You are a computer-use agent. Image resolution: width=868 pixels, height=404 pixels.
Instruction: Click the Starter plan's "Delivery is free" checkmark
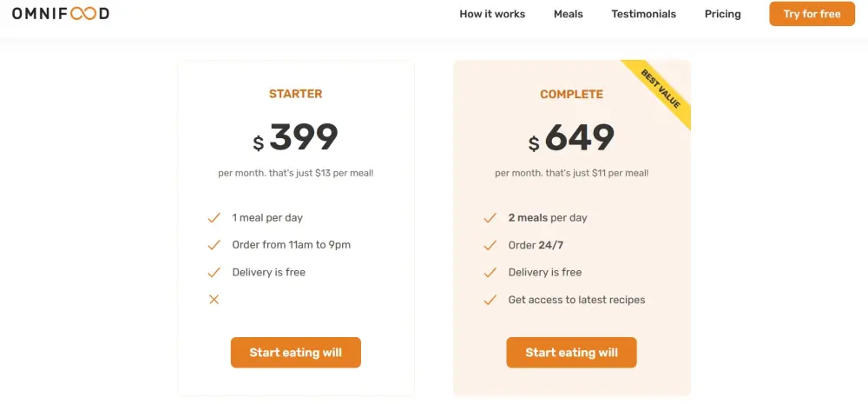(214, 272)
